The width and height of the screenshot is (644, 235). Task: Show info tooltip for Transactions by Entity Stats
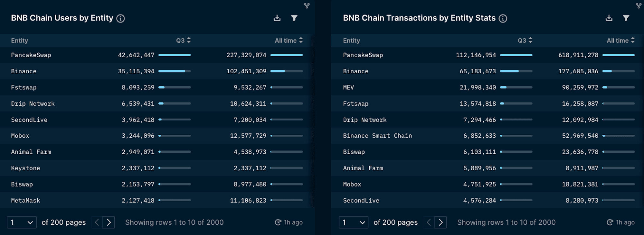click(x=503, y=19)
